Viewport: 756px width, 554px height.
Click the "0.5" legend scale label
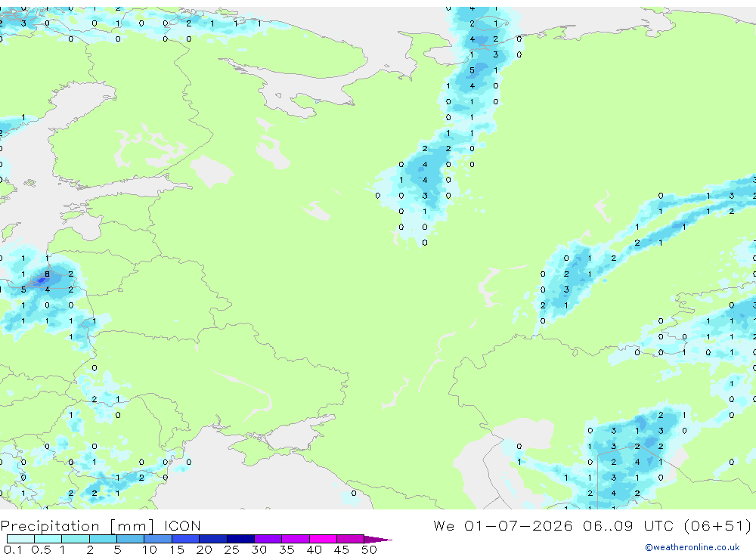pyautogui.click(x=41, y=549)
